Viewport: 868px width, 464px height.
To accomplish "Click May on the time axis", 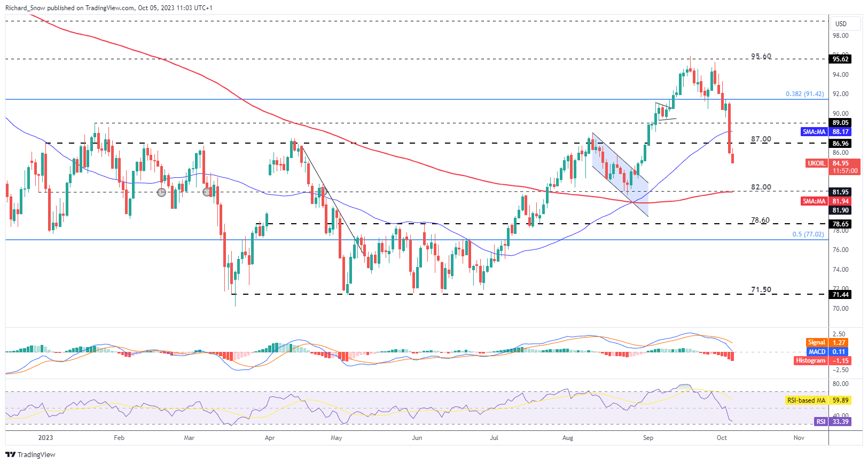I will click(x=337, y=438).
